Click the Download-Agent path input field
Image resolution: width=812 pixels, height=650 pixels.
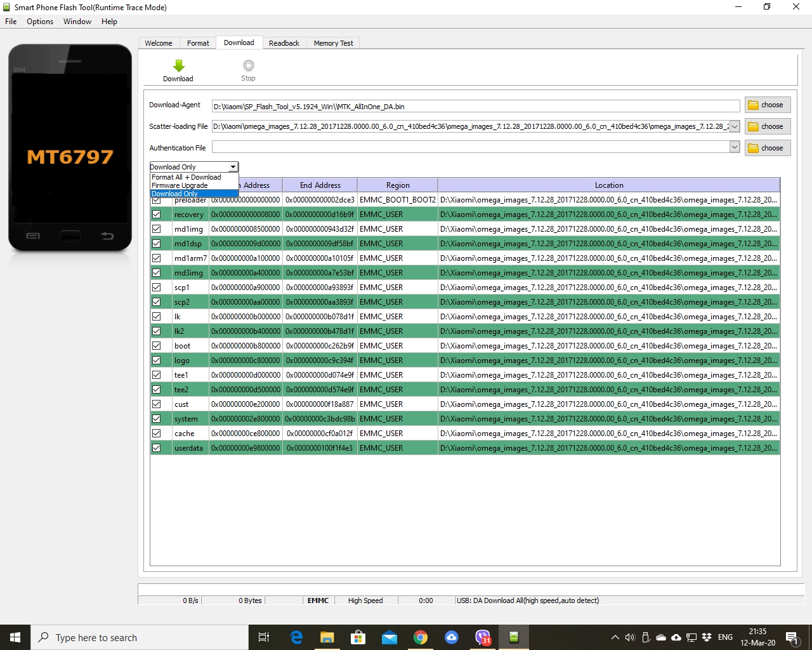coord(475,106)
